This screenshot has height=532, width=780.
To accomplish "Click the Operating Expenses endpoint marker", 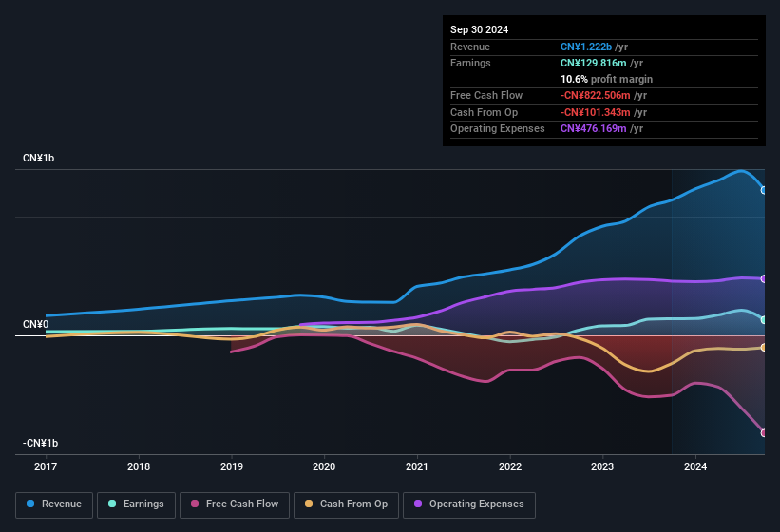I will pos(764,279).
